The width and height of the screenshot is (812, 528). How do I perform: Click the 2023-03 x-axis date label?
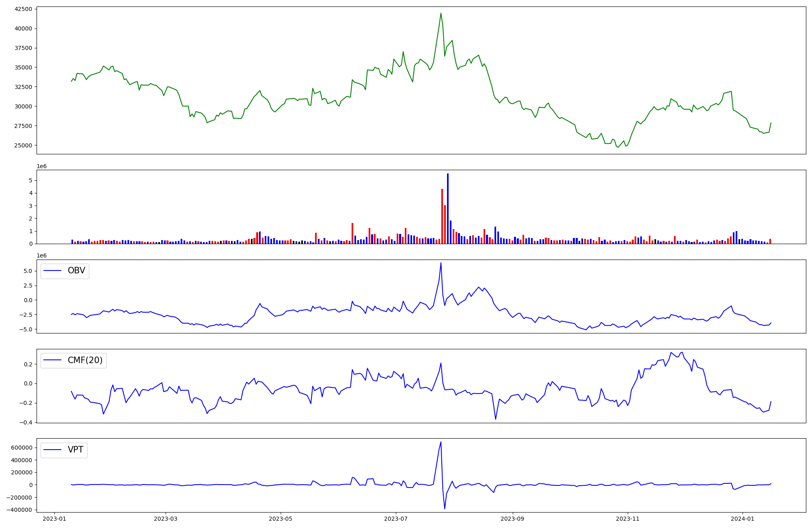coord(166,519)
